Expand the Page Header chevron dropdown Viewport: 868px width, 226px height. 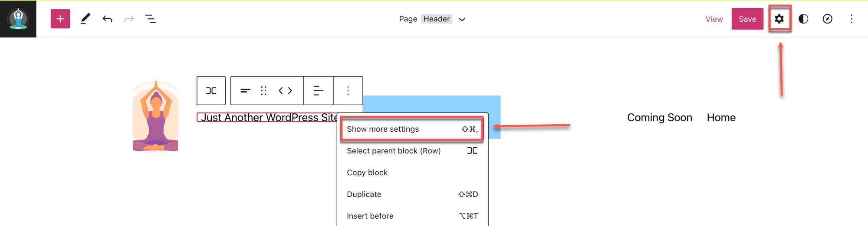tap(462, 19)
